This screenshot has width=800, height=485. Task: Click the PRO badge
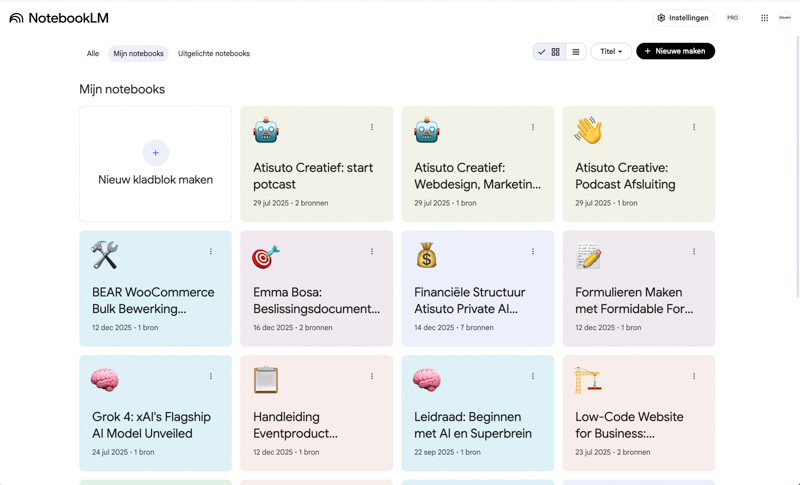click(733, 18)
